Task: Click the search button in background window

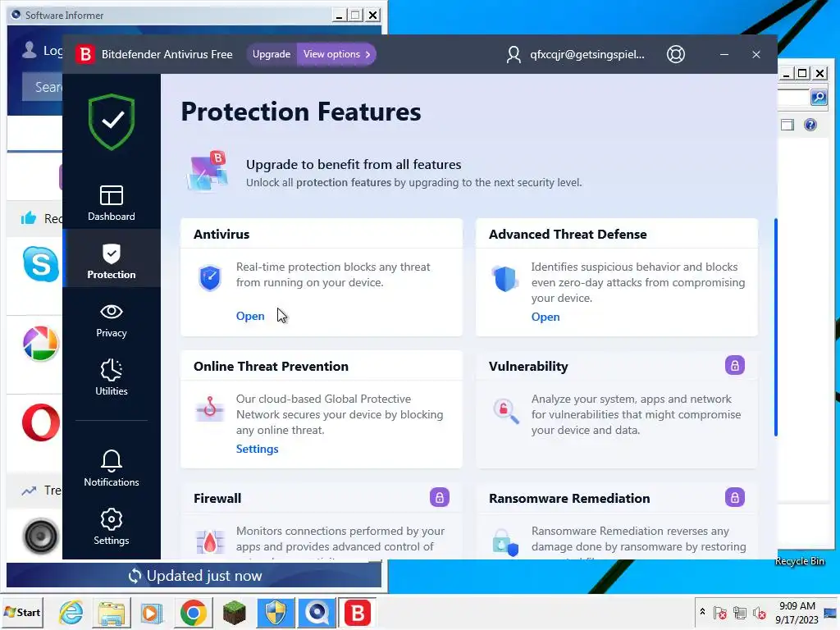Action: [819, 98]
